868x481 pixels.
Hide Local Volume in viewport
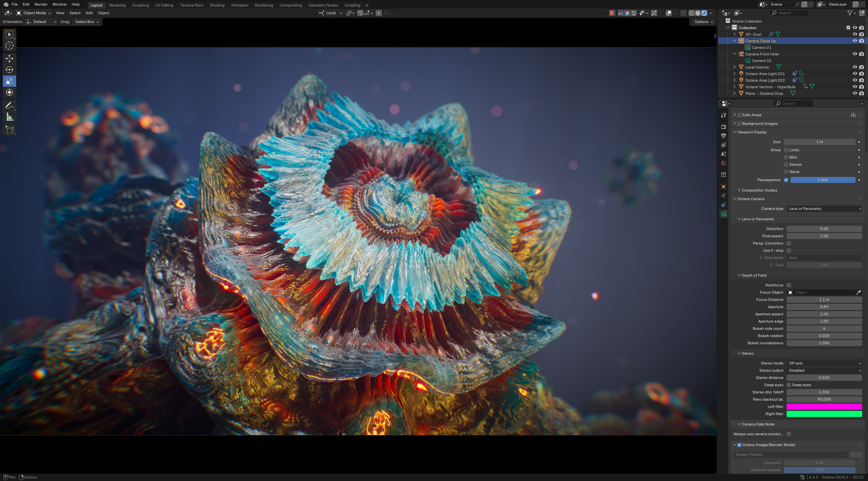coord(855,67)
